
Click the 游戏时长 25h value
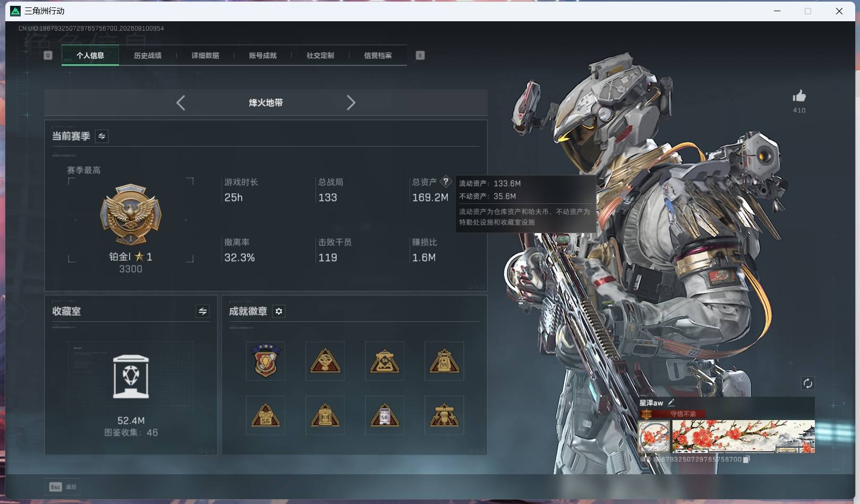click(x=233, y=198)
